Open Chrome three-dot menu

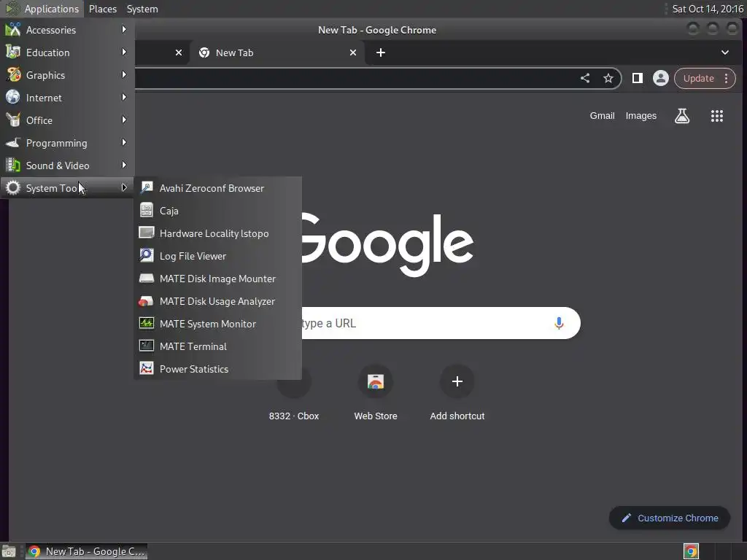coord(727,79)
